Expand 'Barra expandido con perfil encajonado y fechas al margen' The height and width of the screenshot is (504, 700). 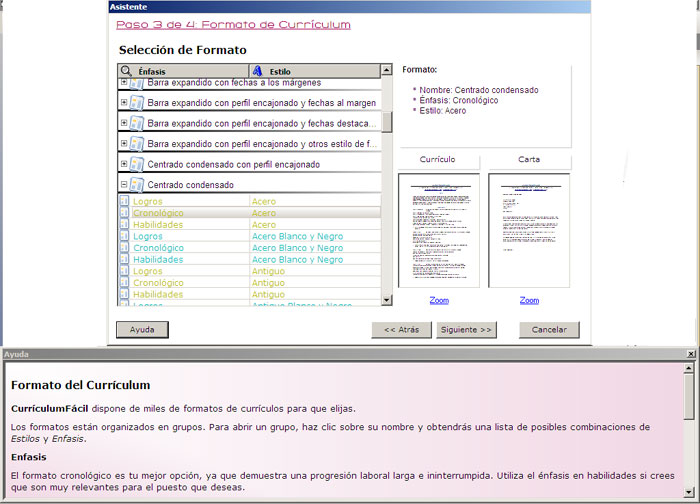(124, 102)
